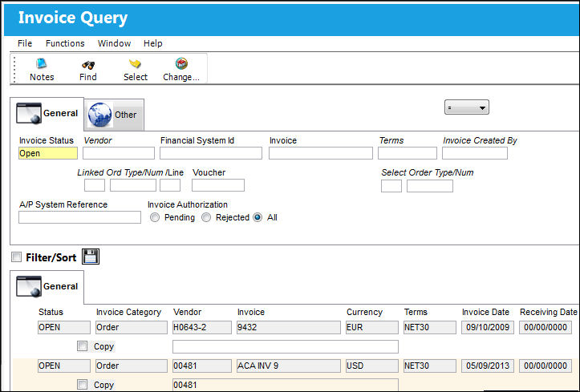The image size is (580, 392).
Task: Select the General tab in the results section
Action: [47, 287]
